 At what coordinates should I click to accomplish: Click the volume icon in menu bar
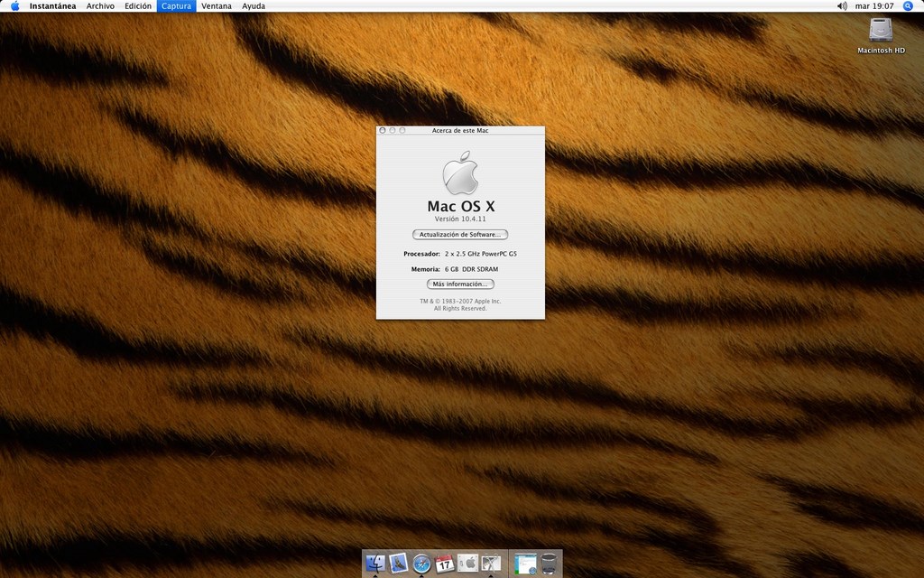(x=842, y=6)
